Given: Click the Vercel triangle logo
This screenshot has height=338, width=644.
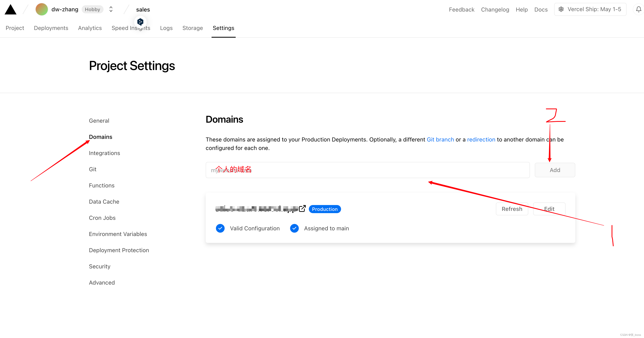Looking at the screenshot, I should (11, 10).
